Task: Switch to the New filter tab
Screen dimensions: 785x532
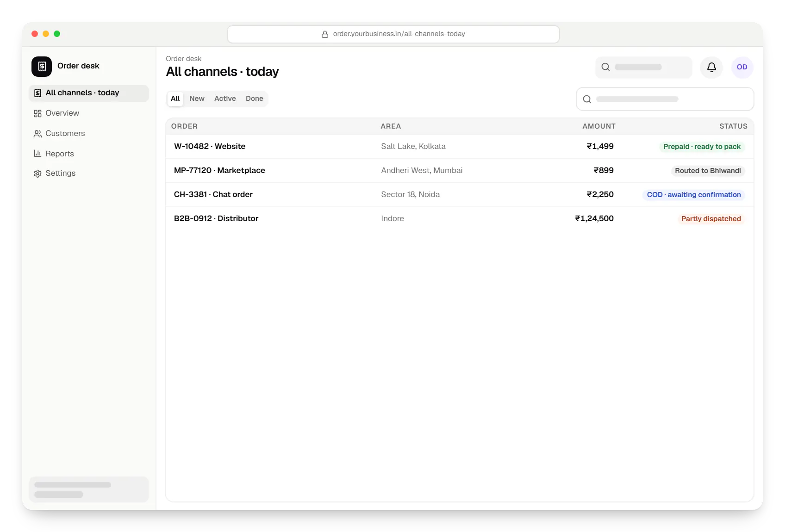Action: point(197,99)
